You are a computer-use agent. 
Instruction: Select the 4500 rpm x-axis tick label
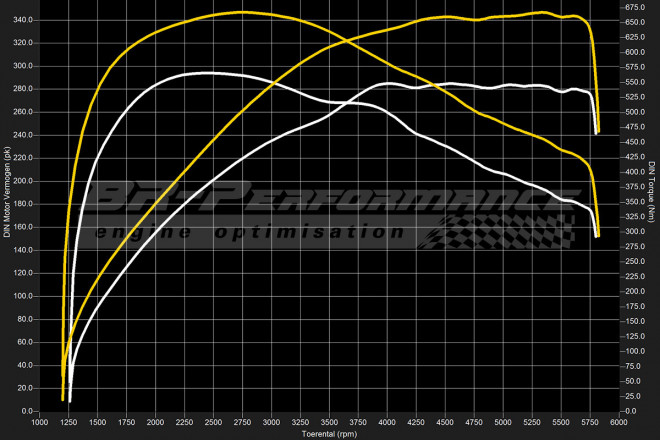coord(445,424)
